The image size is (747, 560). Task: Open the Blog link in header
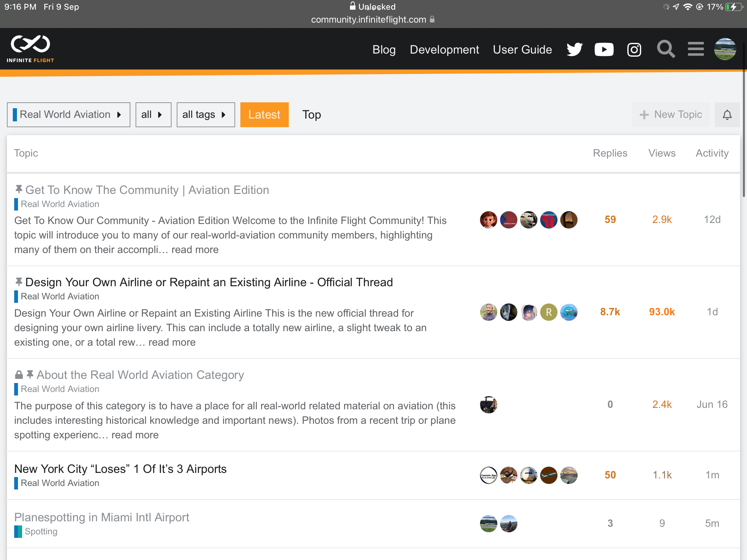[384, 50]
